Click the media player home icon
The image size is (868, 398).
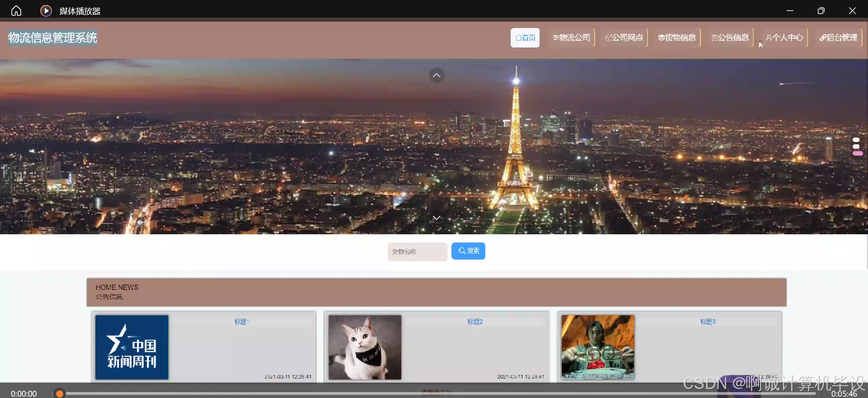click(x=16, y=10)
